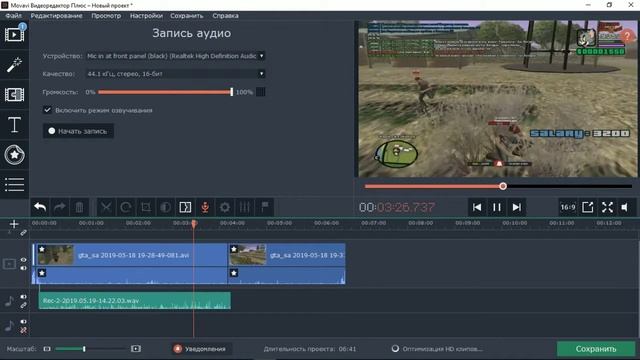Viewport: 640px width, 360px height.
Task: Zoom out timeline scale icon
Action: (x=47, y=349)
